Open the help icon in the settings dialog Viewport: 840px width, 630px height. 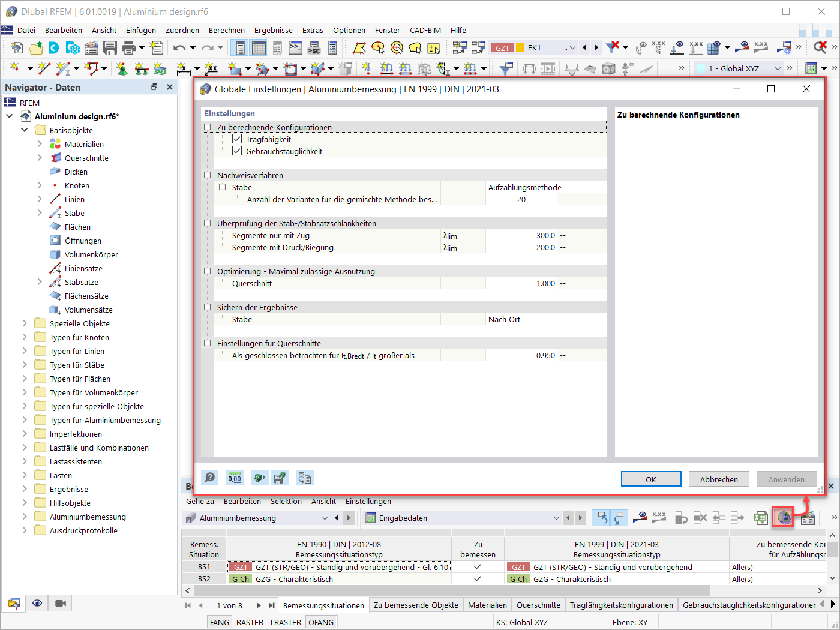coord(209,478)
